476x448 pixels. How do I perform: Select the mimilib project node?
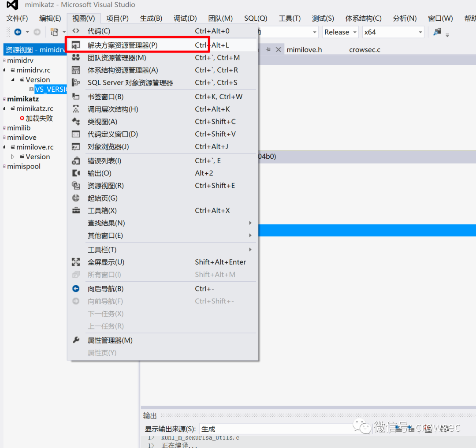point(19,128)
